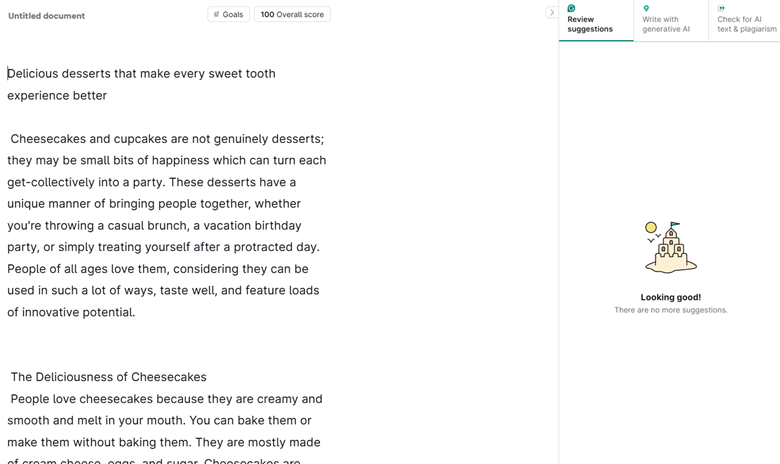Screen dimensions: 780x464
Task: Open the Goals settings button
Action: pyautogui.click(x=228, y=15)
